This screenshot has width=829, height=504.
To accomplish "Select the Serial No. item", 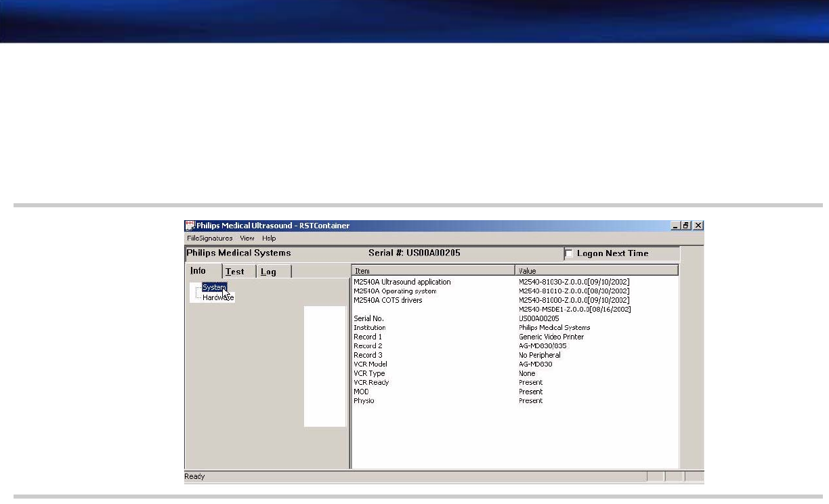I will click(368, 318).
